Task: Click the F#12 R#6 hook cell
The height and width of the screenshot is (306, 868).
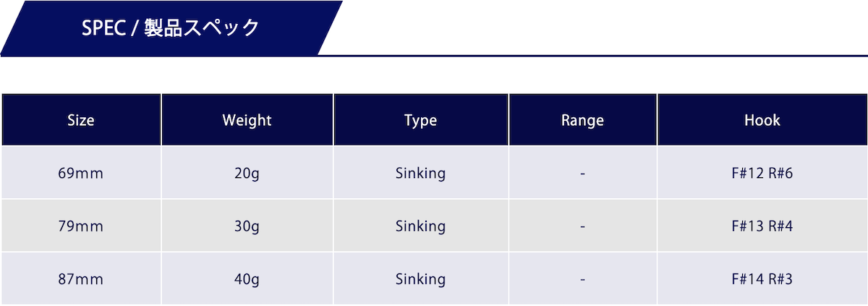Action: [762, 174]
